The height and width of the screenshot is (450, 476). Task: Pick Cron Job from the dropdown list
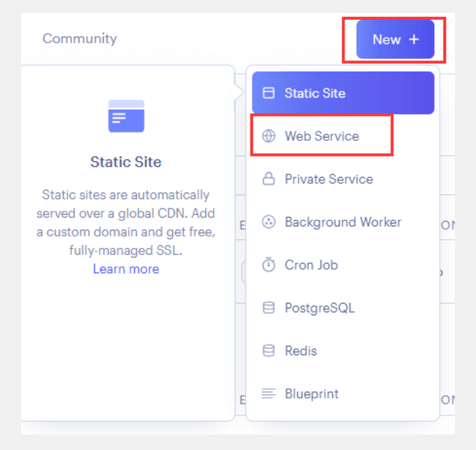tap(311, 265)
